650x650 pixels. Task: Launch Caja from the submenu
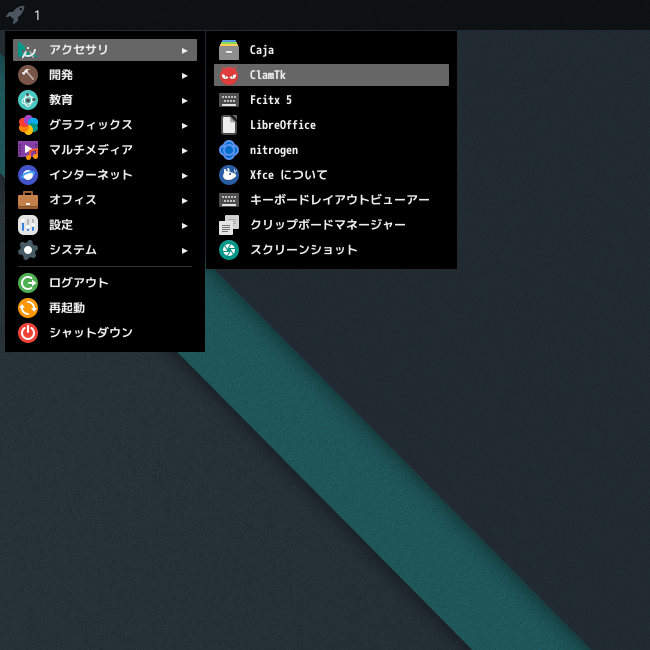(x=331, y=50)
